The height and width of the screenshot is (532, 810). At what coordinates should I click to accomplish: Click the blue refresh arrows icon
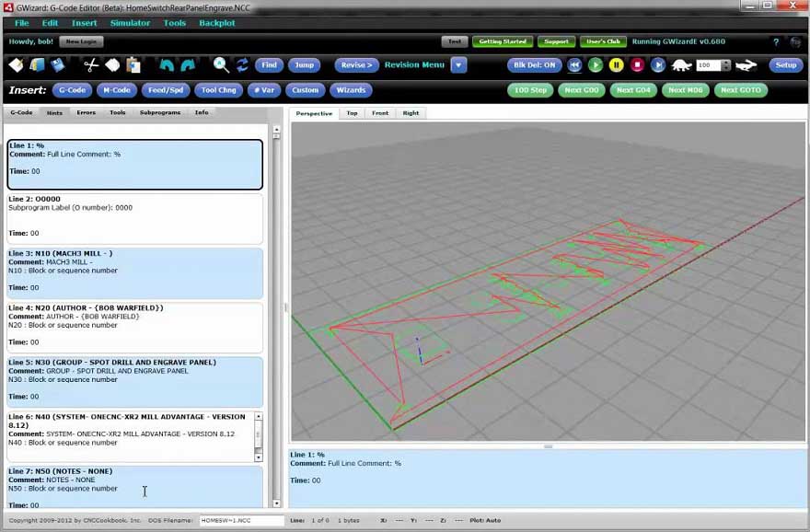(x=242, y=65)
